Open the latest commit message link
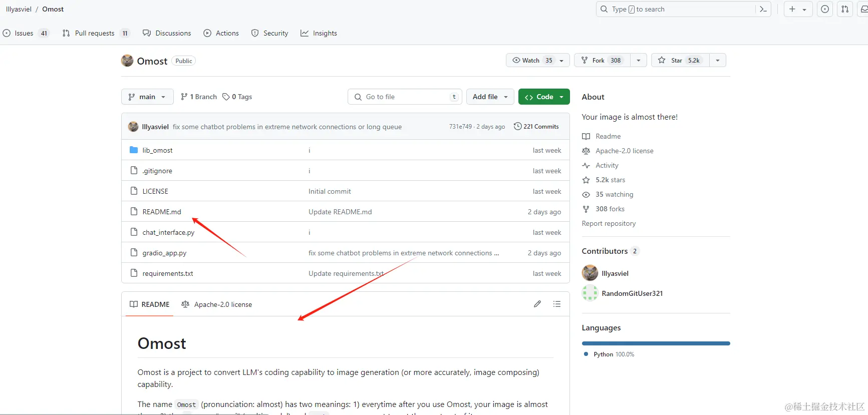The width and height of the screenshot is (868, 415). pyautogui.click(x=287, y=127)
